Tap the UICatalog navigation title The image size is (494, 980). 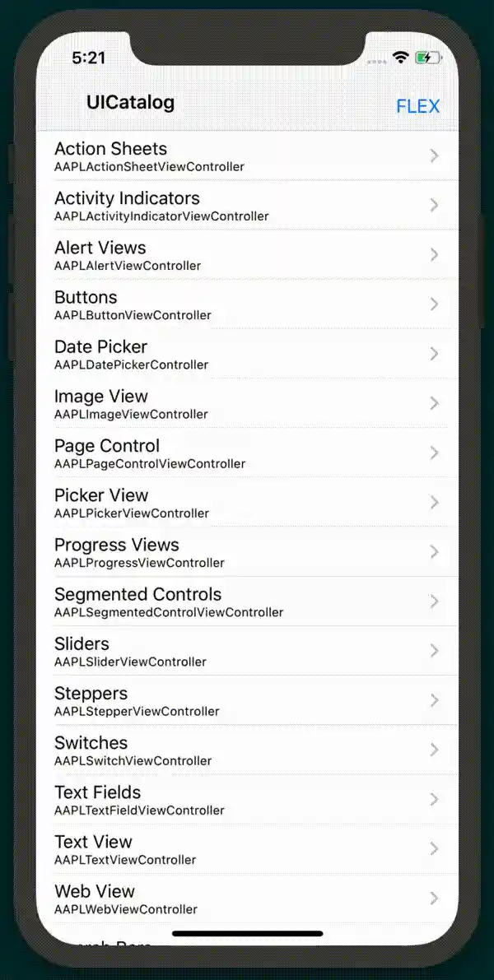point(130,103)
